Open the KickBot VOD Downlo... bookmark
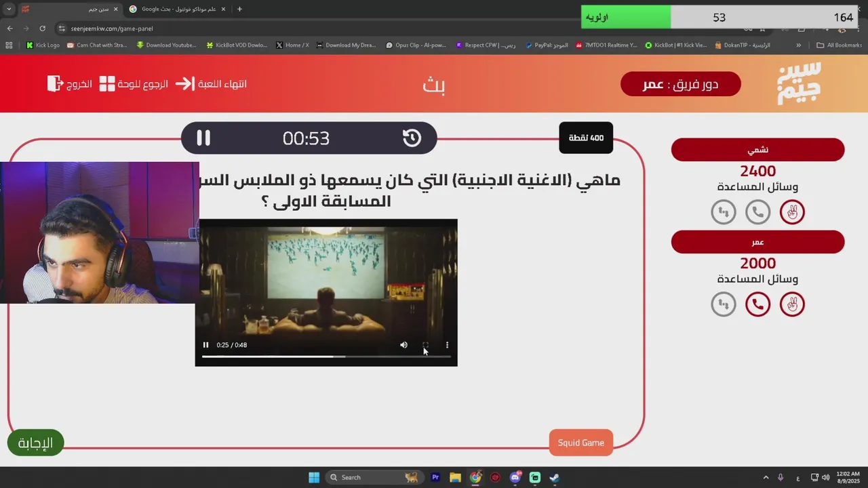The image size is (868, 488). coord(237,45)
